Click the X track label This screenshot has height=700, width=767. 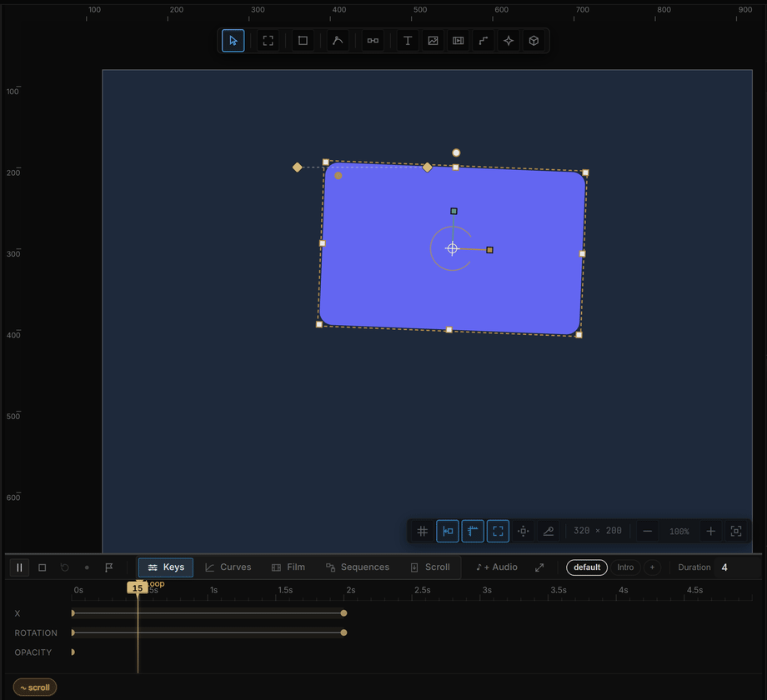18,613
